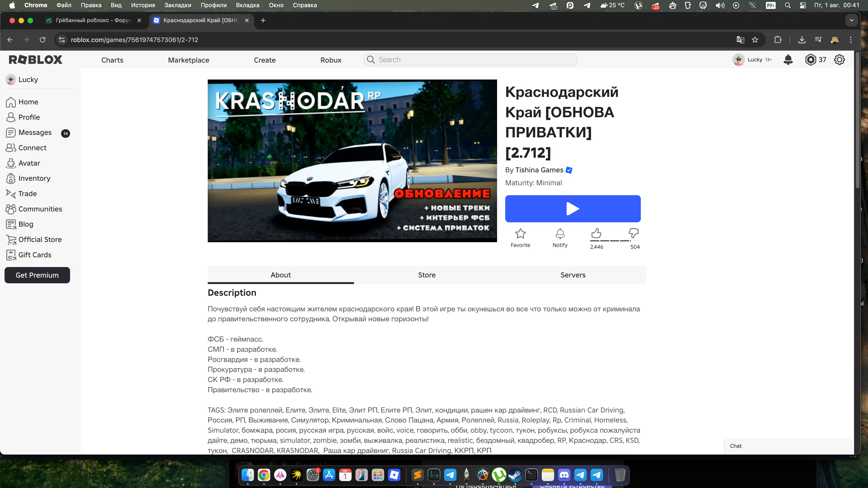Switch to the Грёбанный роблокс forum tab
This screenshot has width=868, height=488.
[93, 20]
